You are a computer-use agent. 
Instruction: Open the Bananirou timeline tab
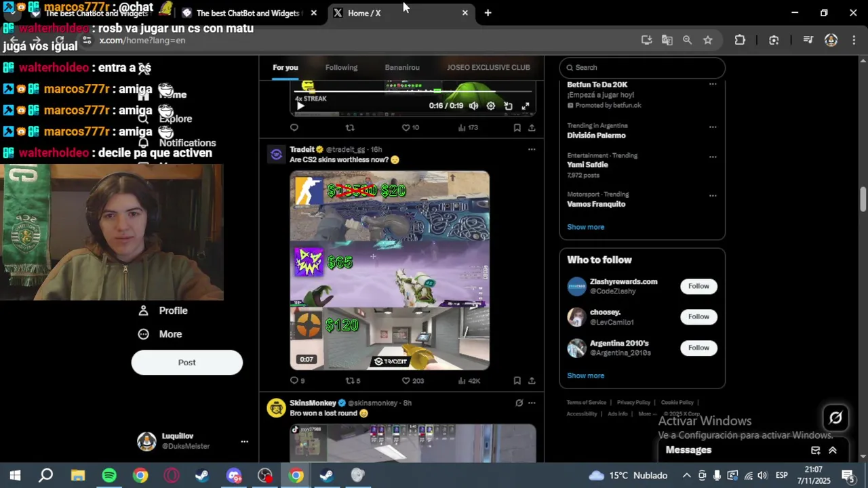coord(402,67)
